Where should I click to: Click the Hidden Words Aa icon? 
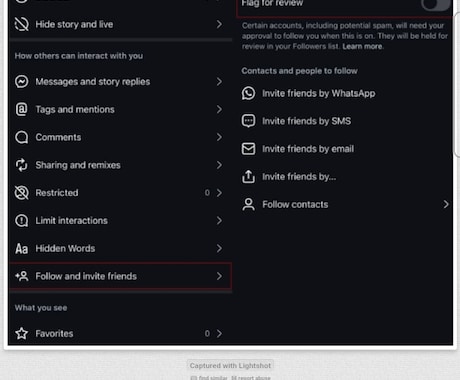[22, 249]
